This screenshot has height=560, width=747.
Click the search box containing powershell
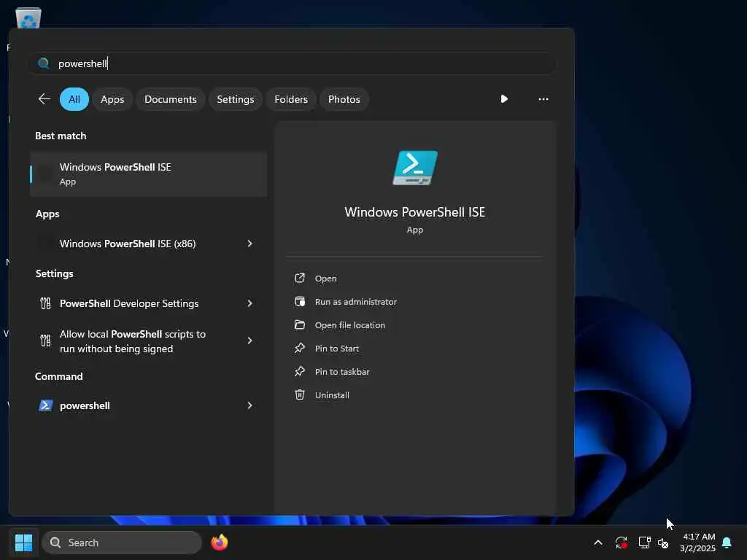pos(292,63)
